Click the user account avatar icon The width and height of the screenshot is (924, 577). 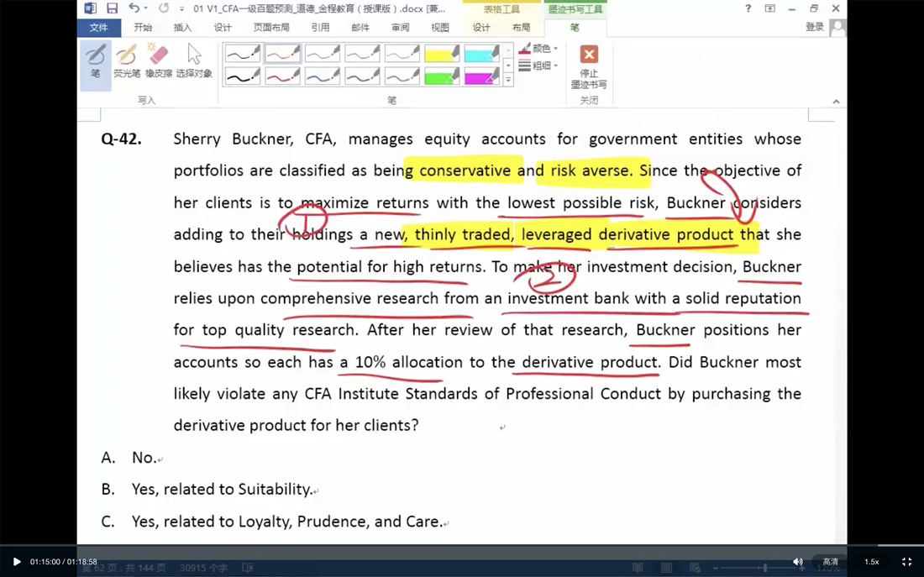click(x=837, y=27)
